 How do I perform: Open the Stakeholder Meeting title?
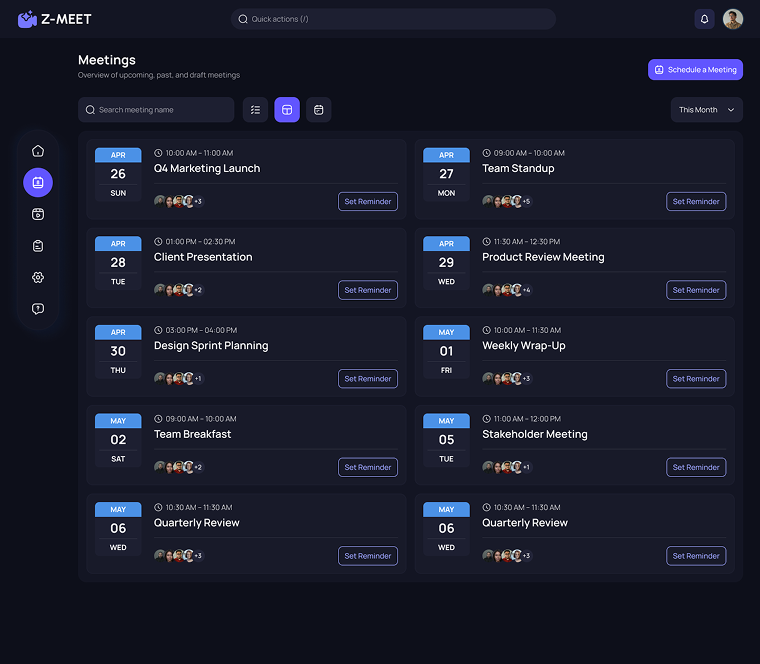535,434
